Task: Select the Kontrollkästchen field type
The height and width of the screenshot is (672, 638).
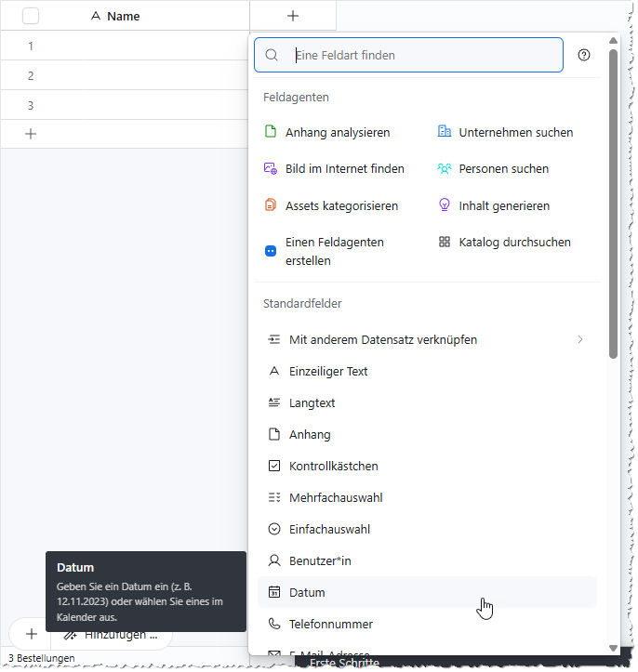Action: (x=333, y=466)
